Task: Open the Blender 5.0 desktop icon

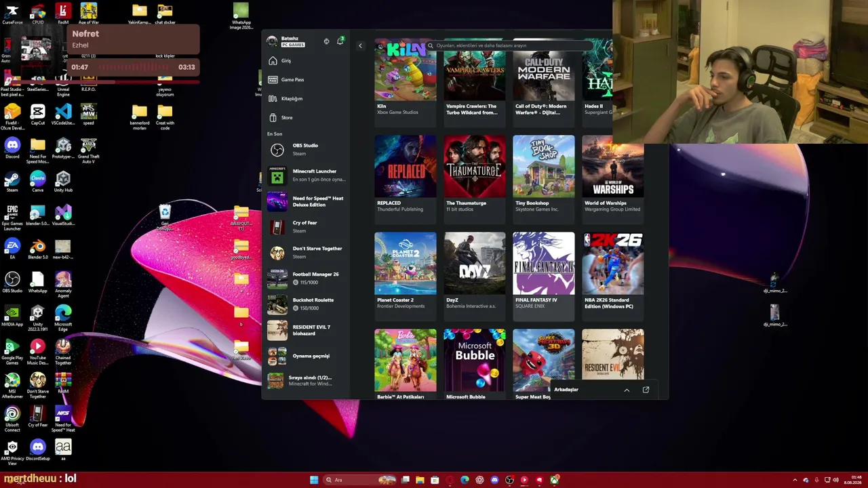Action: [x=37, y=249]
